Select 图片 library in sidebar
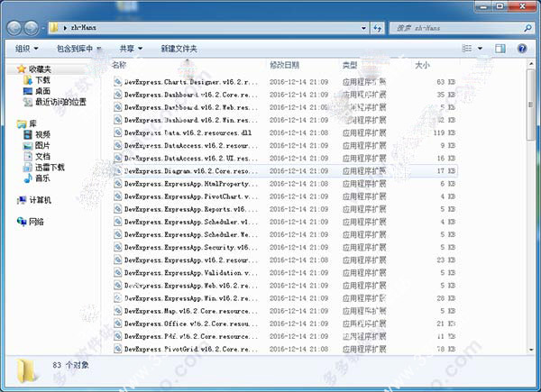This screenshot has width=541, height=392. [x=43, y=145]
